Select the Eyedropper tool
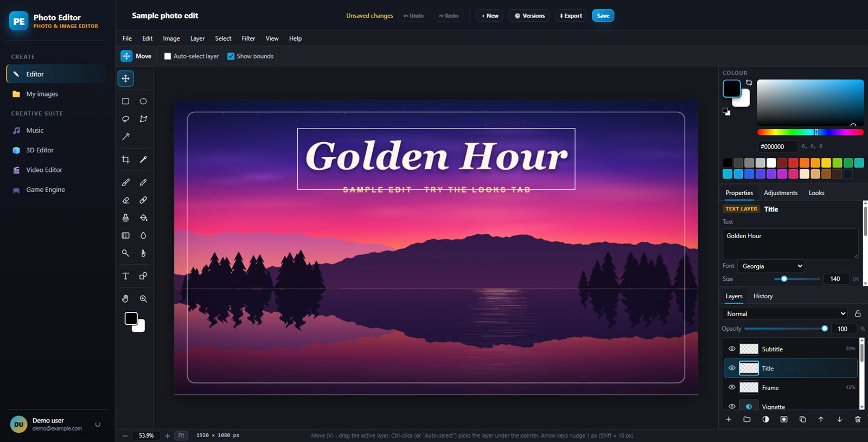This screenshot has width=868, height=442. coord(143,159)
